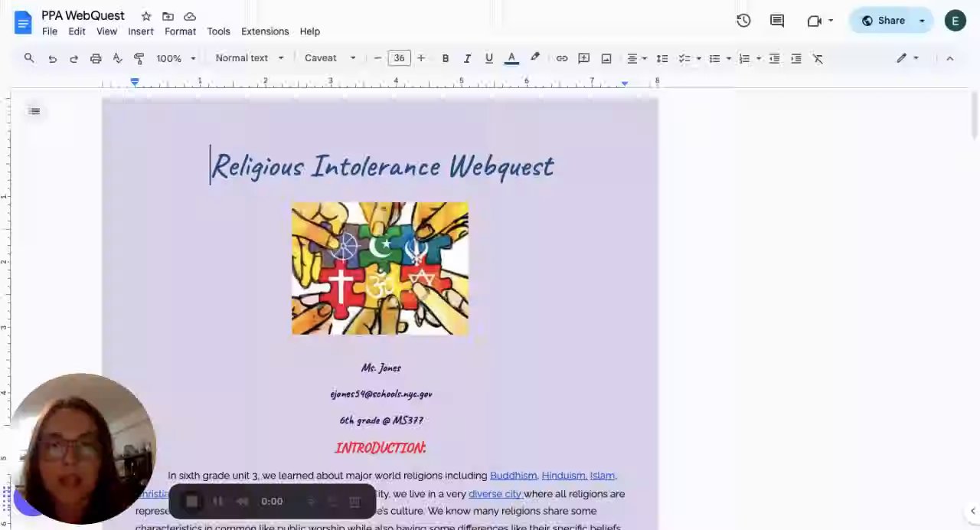This screenshot has width=980, height=530.
Task: Open the account avatar E
Action: (x=955, y=21)
